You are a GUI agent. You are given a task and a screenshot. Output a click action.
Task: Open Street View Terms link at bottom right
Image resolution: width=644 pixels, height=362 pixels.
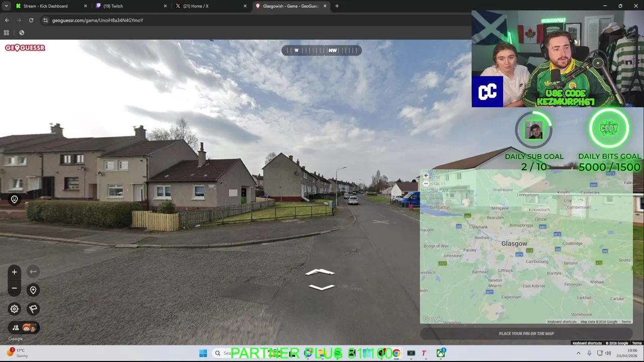(x=637, y=343)
